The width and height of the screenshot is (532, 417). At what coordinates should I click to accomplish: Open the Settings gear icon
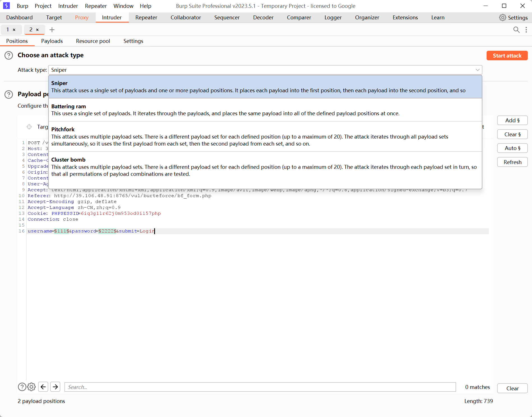coord(503,18)
